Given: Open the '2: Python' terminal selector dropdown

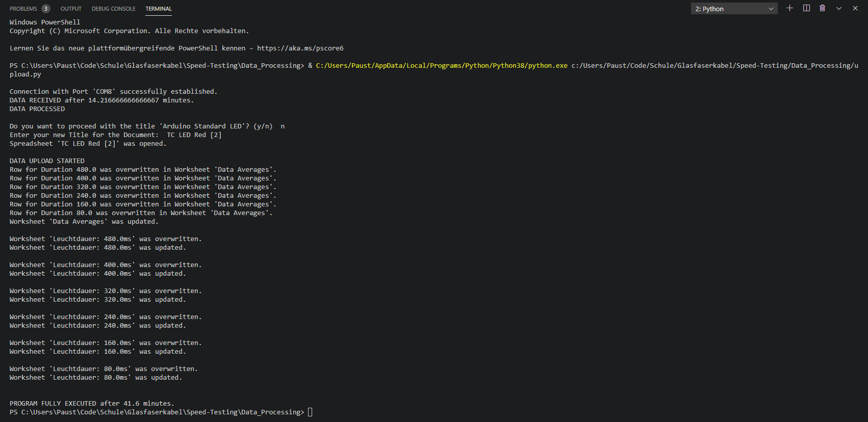Looking at the screenshot, I should [734, 9].
